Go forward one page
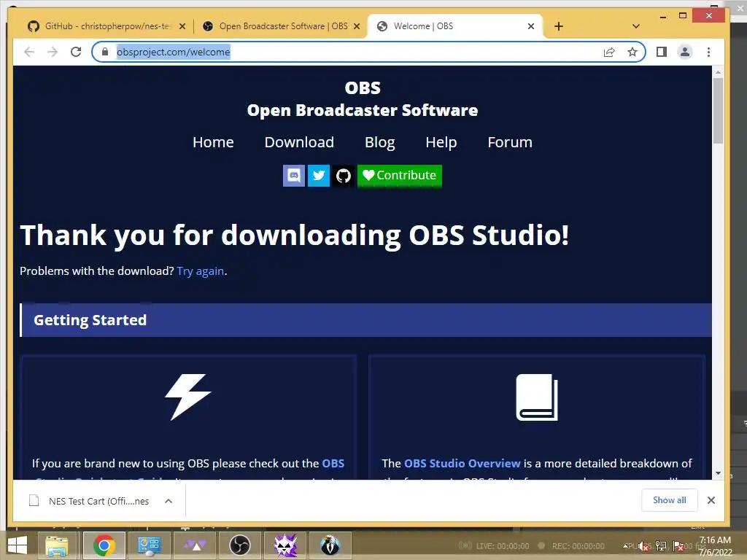Image resolution: width=747 pixels, height=560 pixels. pyautogui.click(x=53, y=52)
